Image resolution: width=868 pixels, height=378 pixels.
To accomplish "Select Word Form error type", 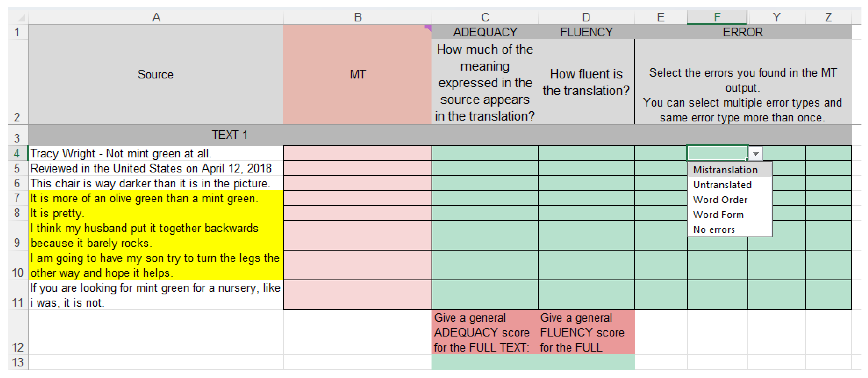I will coord(718,215).
